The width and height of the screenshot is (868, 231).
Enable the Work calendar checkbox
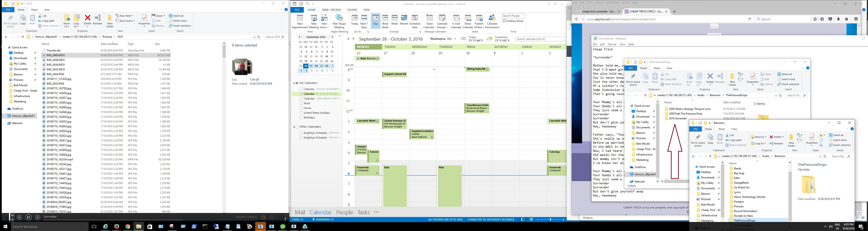pos(301,103)
